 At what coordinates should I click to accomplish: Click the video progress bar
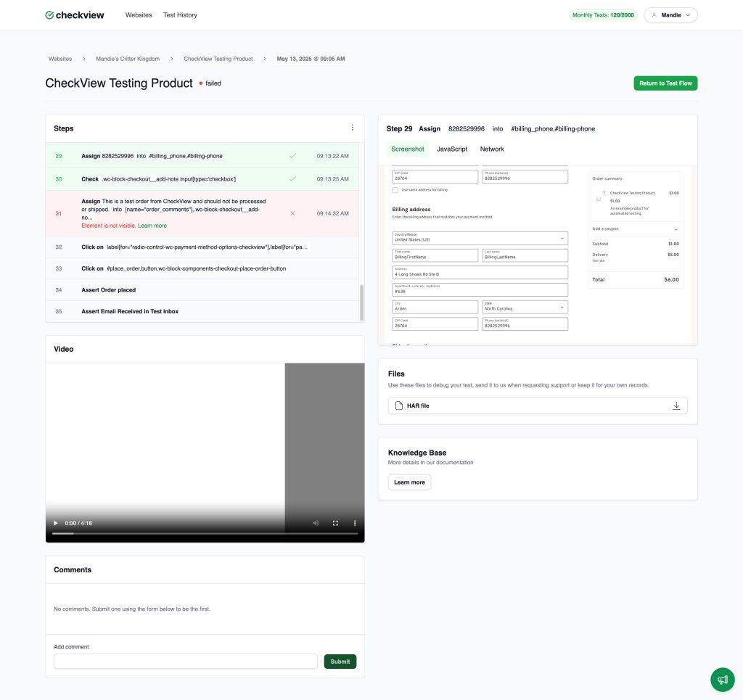[205, 534]
